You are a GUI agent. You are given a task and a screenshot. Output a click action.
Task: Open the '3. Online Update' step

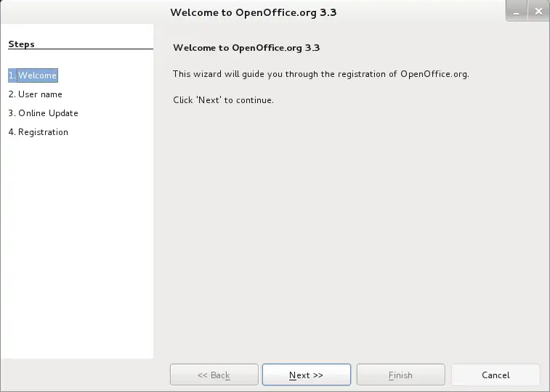(43, 113)
